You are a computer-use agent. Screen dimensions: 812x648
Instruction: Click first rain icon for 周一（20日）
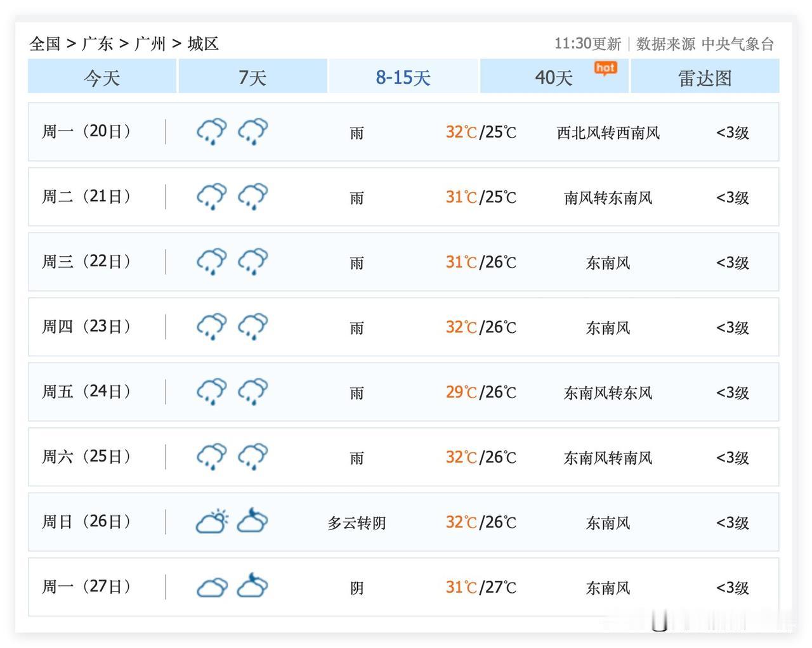211,131
